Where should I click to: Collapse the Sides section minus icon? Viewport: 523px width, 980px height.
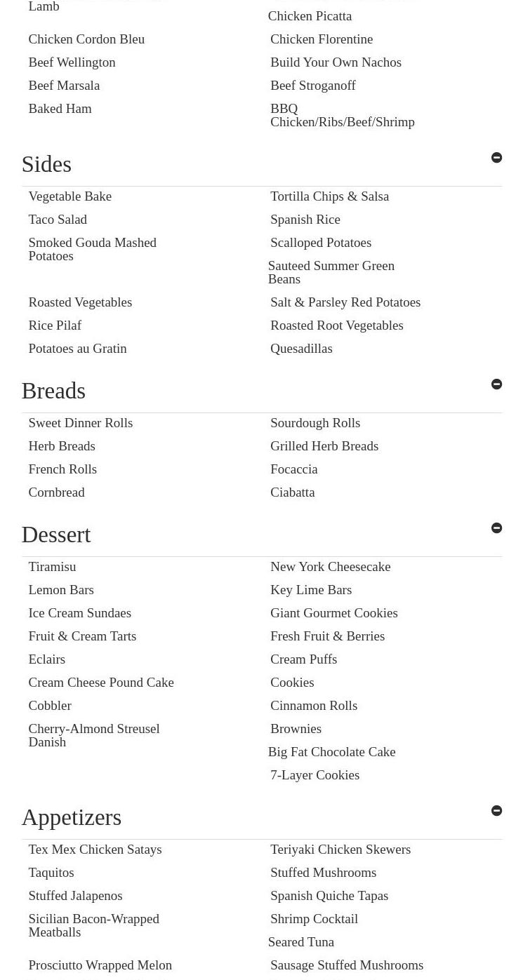[496, 158]
